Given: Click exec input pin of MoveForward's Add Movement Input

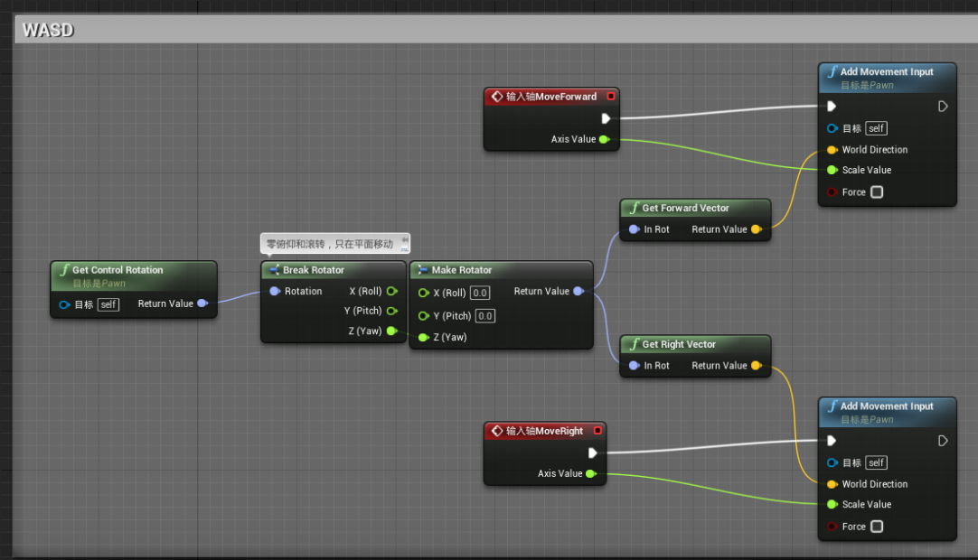Looking at the screenshot, I should 832,106.
